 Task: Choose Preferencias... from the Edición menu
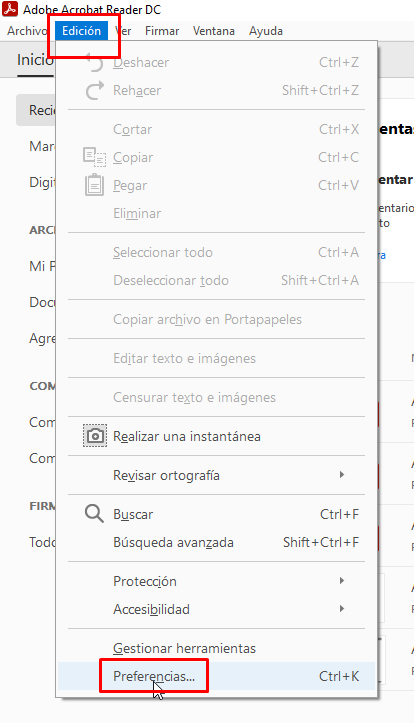217,676
